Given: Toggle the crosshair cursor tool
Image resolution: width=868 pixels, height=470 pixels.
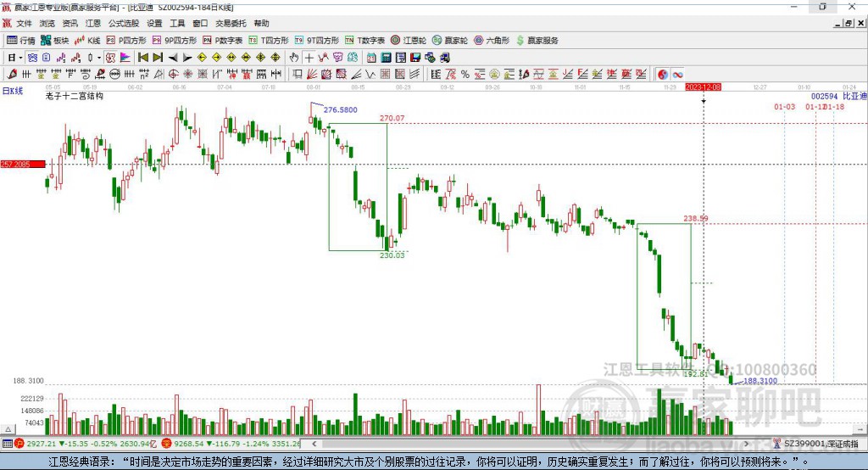Looking at the screenshot, I should click(309, 58).
